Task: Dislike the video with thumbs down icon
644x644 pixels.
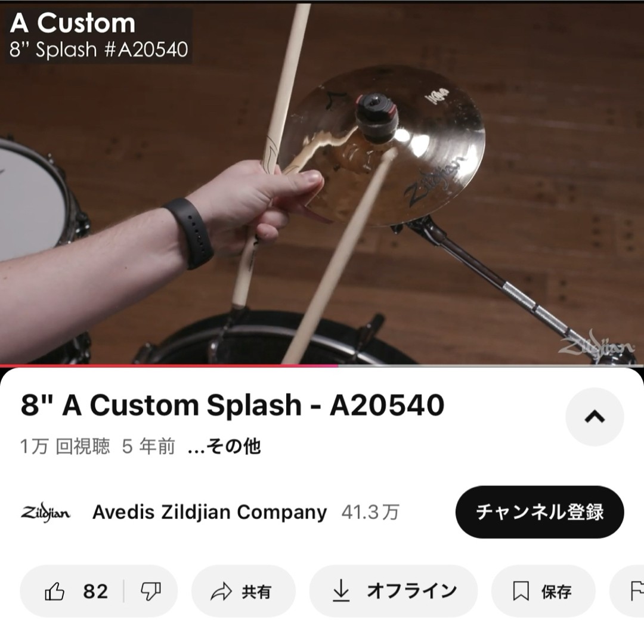Action: [151, 592]
